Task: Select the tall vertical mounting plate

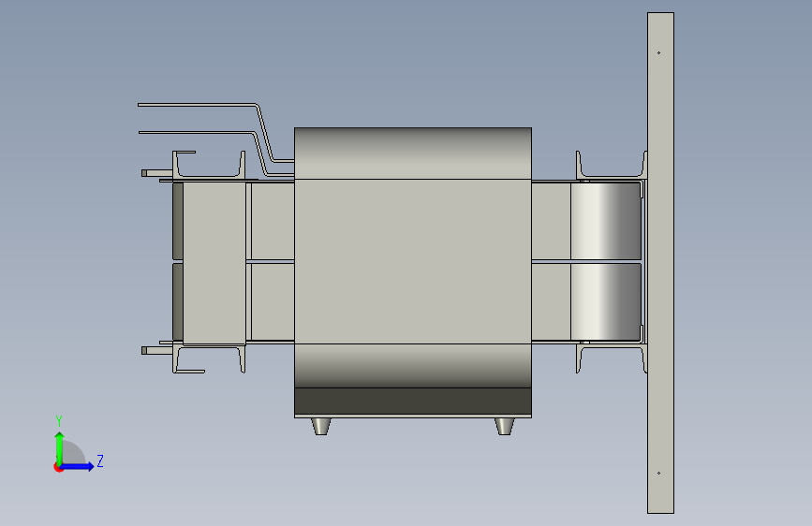Action: coord(660,263)
